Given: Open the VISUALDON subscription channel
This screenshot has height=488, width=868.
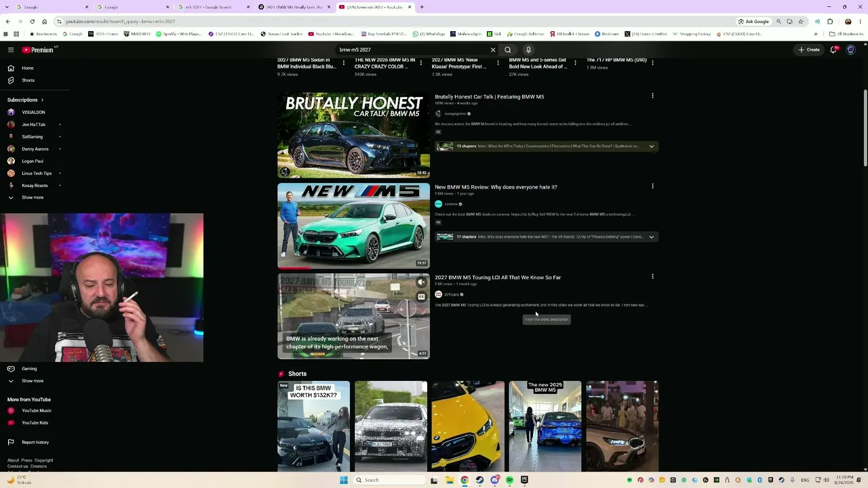Looking at the screenshot, I should (x=33, y=112).
